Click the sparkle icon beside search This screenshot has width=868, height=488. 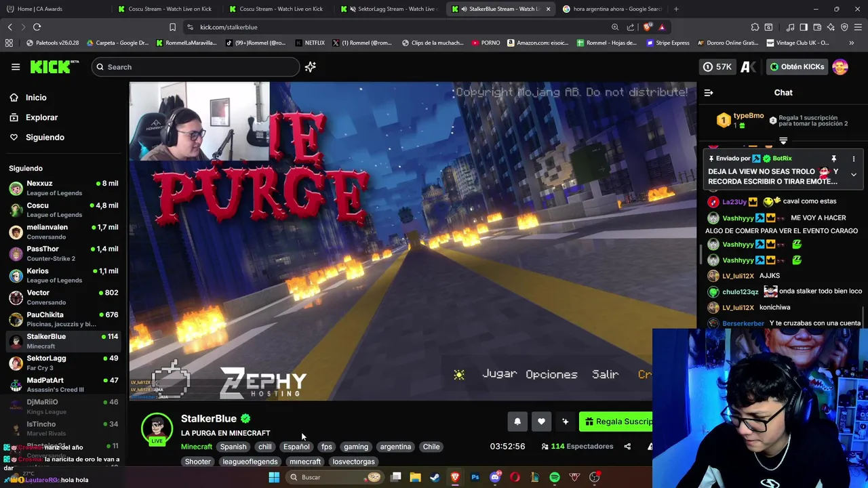[x=311, y=66]
